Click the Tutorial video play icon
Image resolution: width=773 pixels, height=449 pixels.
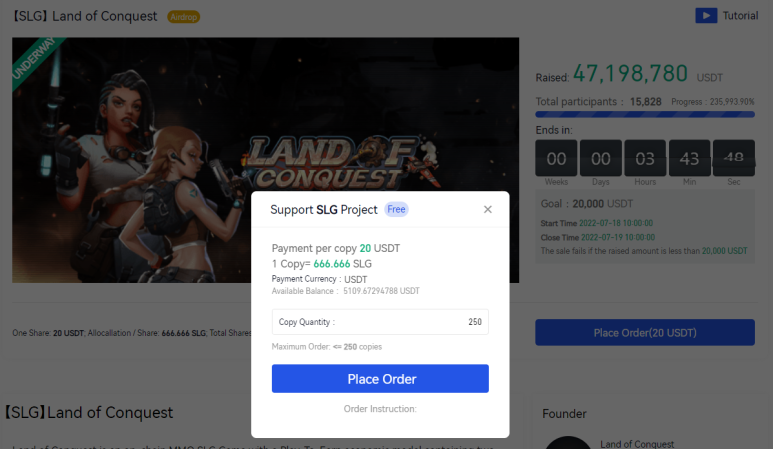pos(706,16)
